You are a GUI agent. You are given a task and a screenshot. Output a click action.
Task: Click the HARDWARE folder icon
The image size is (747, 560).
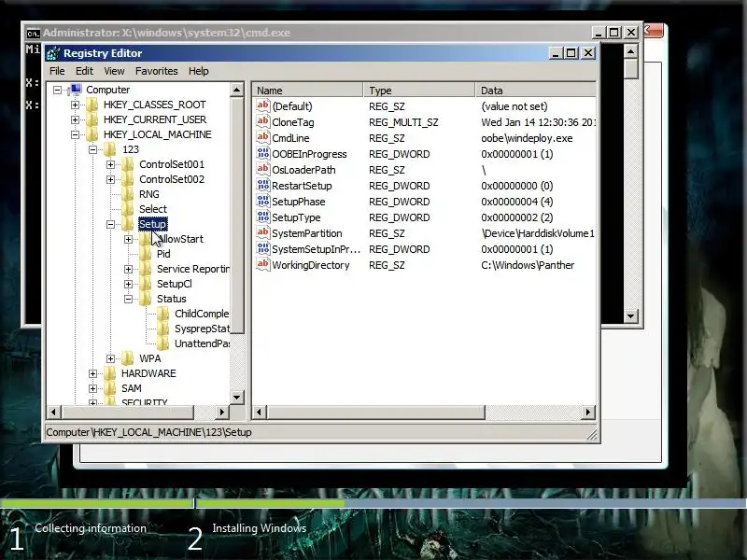[x=110, y=372]
